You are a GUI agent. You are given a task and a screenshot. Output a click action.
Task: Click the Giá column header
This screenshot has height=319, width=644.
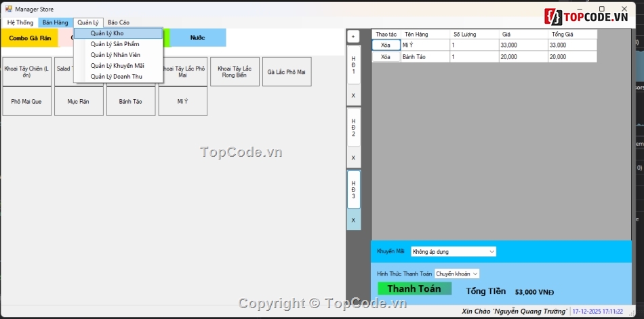pyautogui.click(x=523, y=35)
